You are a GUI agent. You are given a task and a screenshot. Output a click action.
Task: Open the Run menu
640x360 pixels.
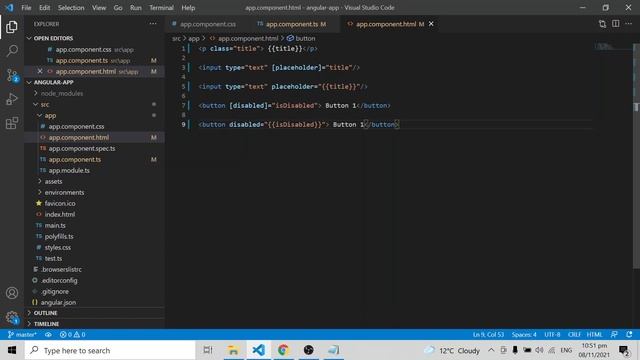click(x=136, y=8)
